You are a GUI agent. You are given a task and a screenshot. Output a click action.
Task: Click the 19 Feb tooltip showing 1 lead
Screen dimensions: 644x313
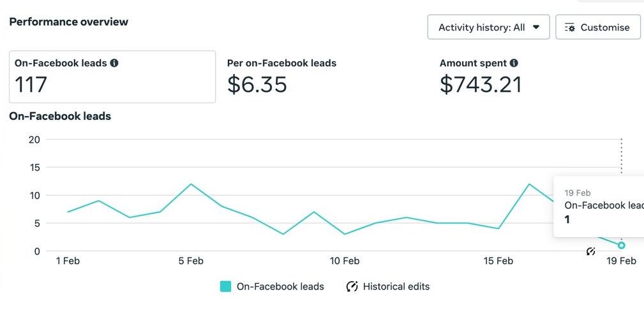(599, 207)
